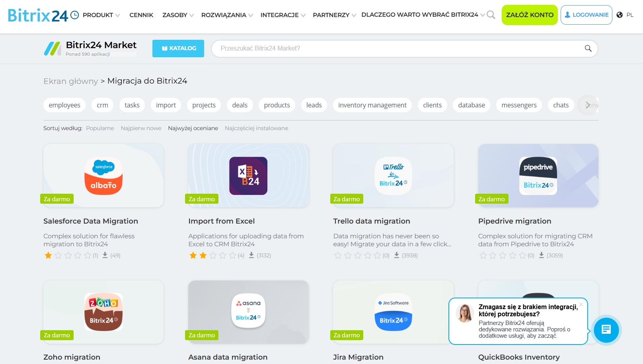
Task: Filter by the projects tag
Action: tap(204, 105)
